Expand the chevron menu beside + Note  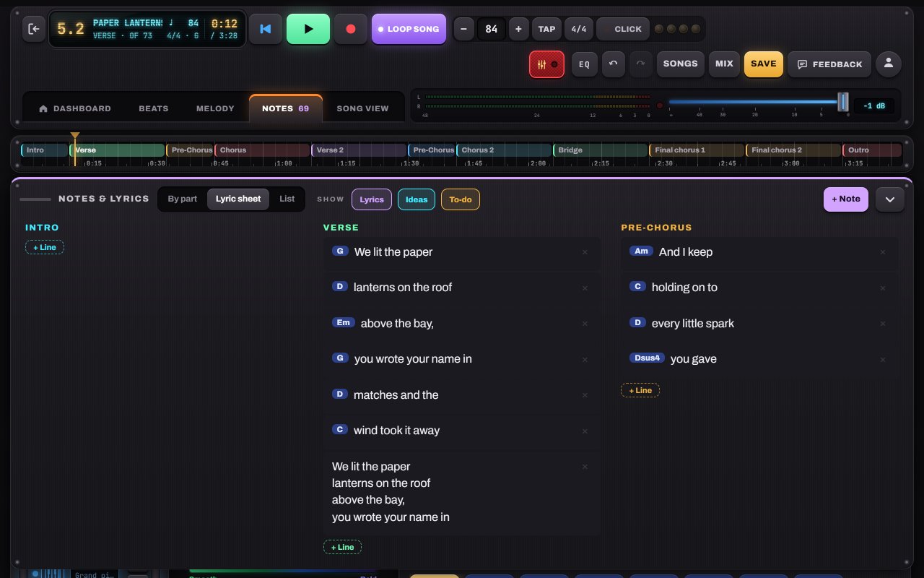pos(890,199)
